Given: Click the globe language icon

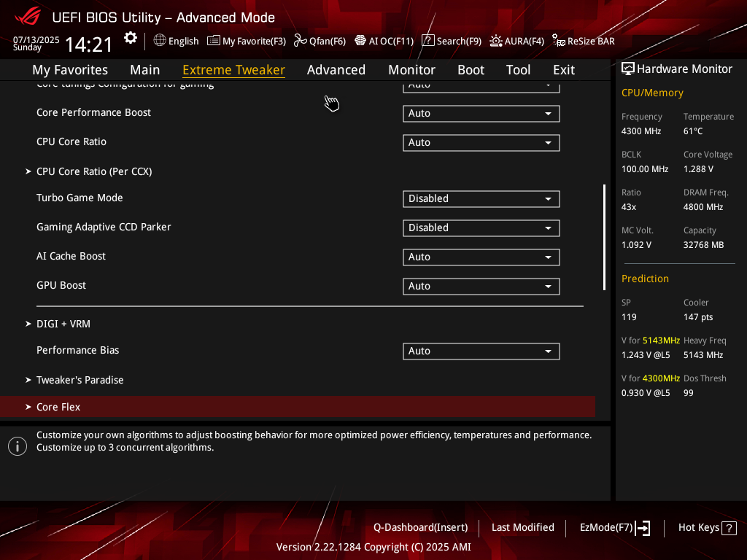Looking at the screenshot, I should click(x=160, y=41).
